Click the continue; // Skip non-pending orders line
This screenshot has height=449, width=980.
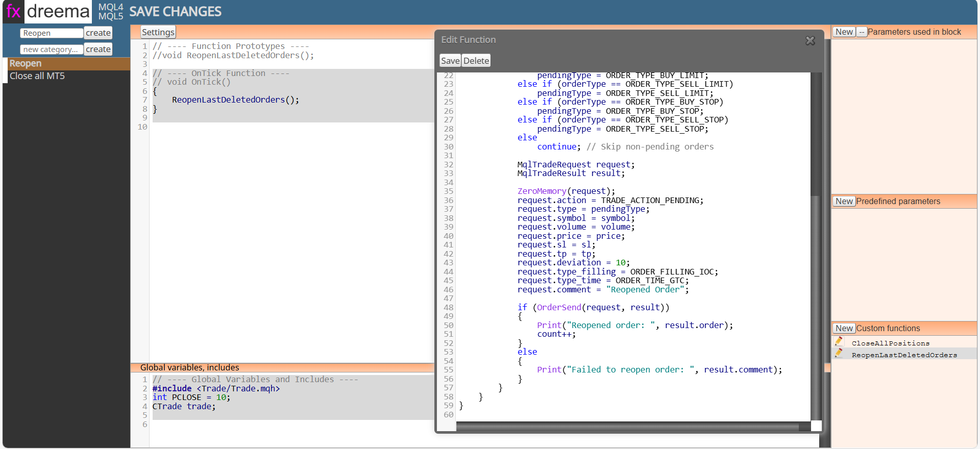click(625, 146)
